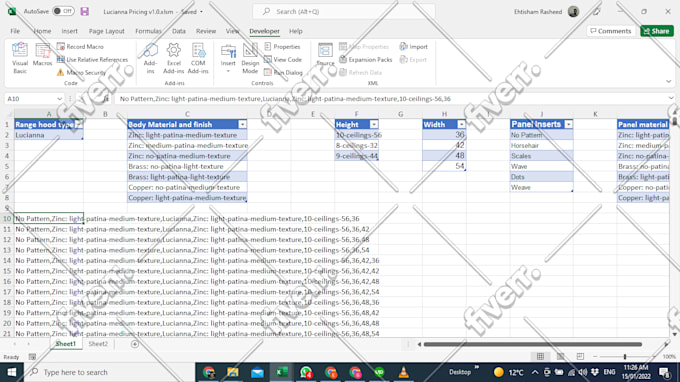Open COM Add-ins dialog
The height and width of the screenshot is (382, 680).
pos(198,58)
